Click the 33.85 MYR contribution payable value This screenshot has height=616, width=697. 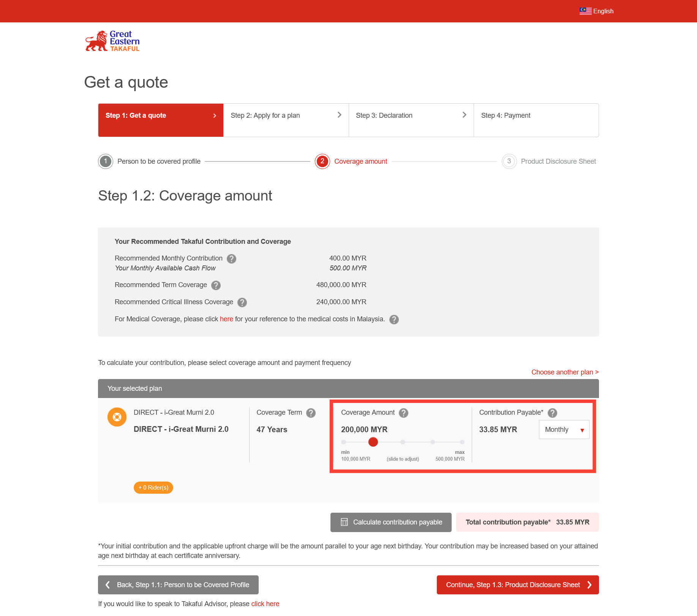[x=498, y=430]
